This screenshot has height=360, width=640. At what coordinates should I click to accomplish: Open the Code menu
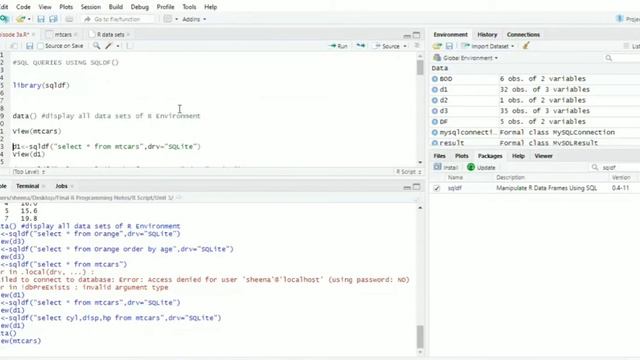[23, 7]
